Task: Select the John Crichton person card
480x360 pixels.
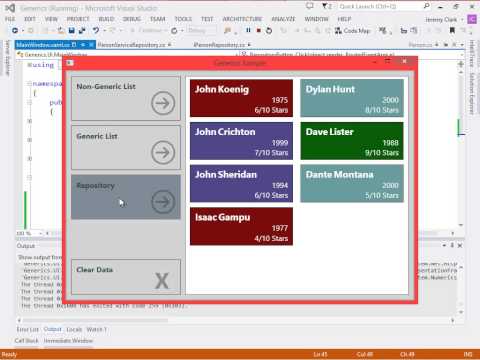Action: (241, 141)
